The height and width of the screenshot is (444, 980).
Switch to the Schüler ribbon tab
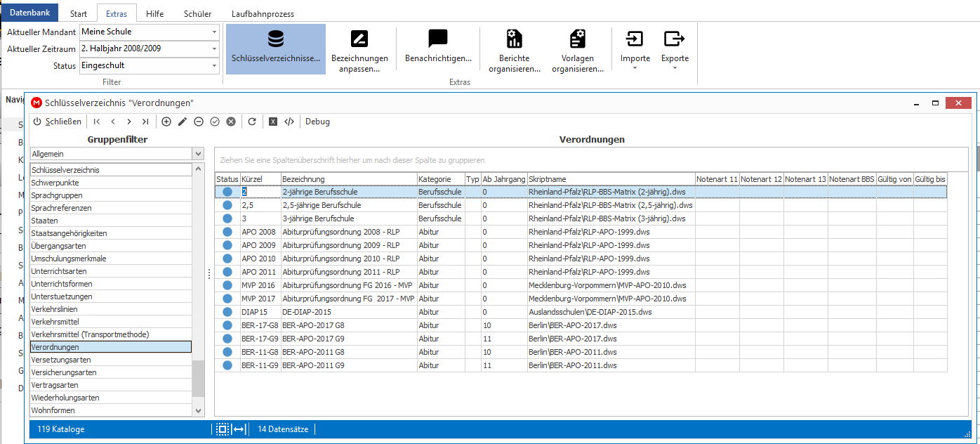click(197, 13)
